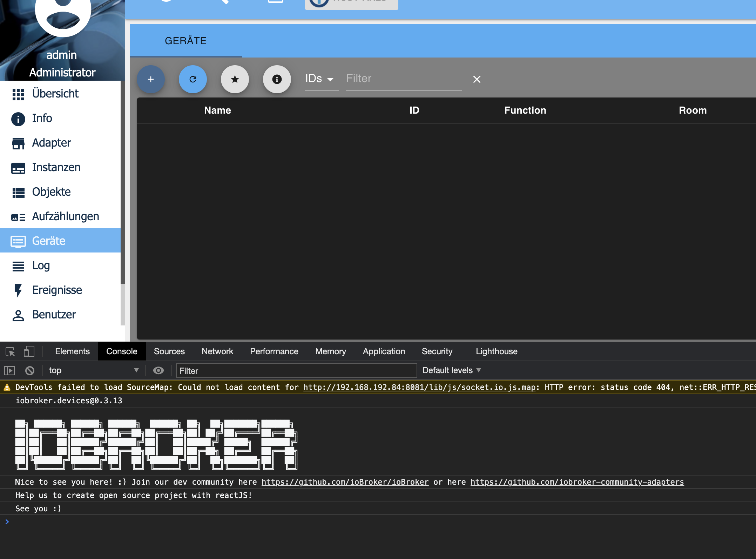Open the Ereignisse section
756x559 pixels.
coord(56,290)
